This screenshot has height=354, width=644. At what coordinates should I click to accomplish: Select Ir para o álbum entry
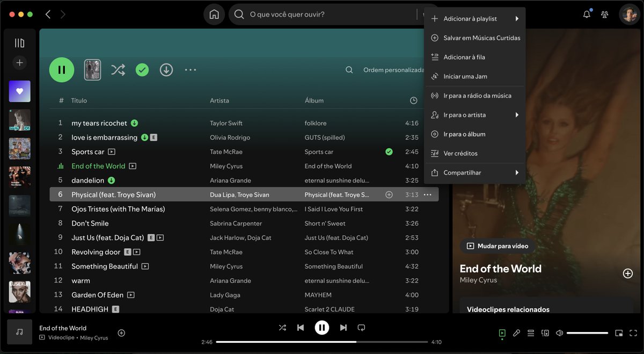[474, 134]
